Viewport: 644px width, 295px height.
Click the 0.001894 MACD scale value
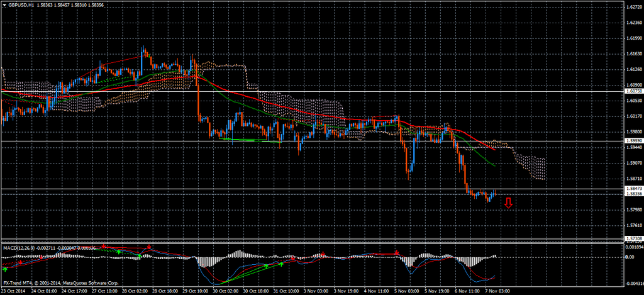634,247
